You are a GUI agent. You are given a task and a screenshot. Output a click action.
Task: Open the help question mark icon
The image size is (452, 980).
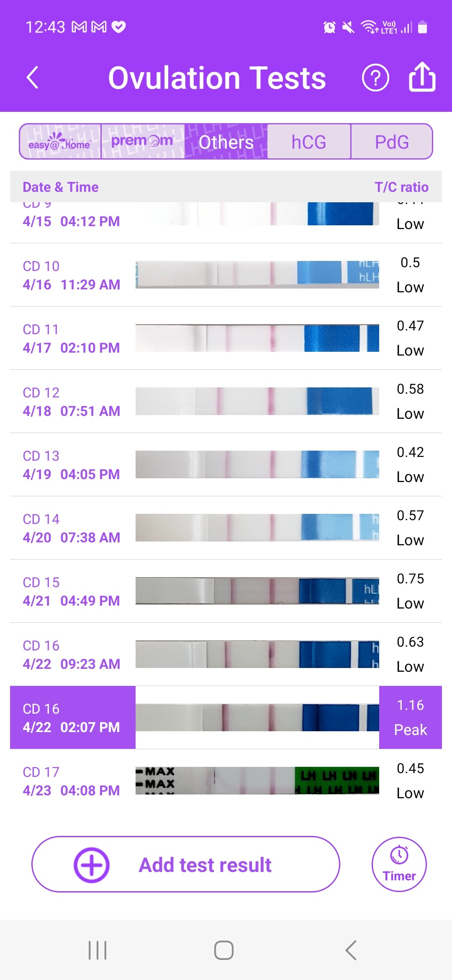click(375, 77)
